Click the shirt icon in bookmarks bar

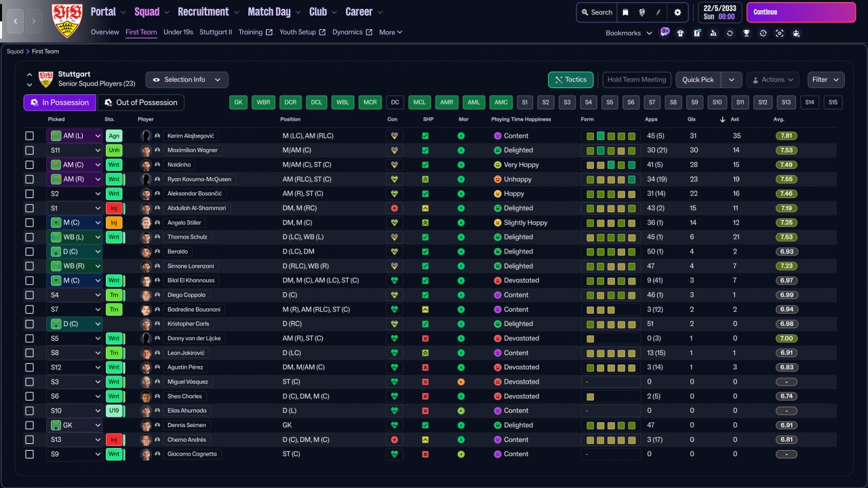pos(680,33)
